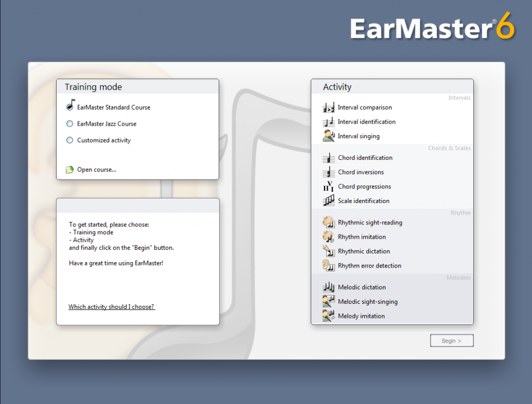This screenshot has width=532, height=404.
Task: Select the Interval identification icon
Action: click(328, 122)
